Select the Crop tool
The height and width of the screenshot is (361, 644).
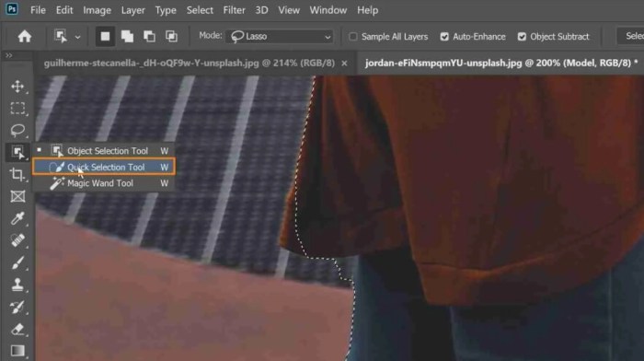pyautogui.click(x=17, y=174)
